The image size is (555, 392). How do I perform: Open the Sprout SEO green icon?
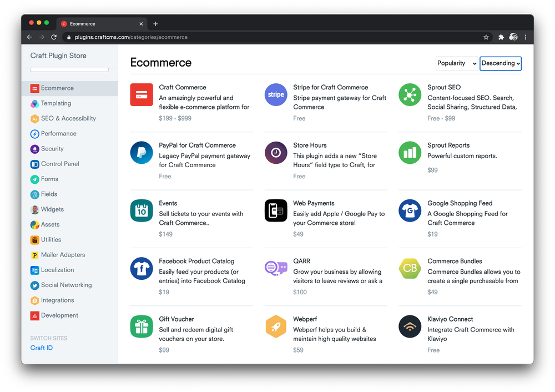click(x=410, y=94)
